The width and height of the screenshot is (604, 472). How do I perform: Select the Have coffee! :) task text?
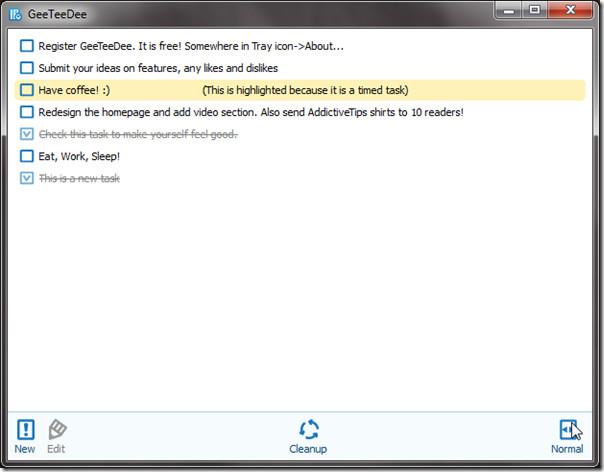click(74, 90)
